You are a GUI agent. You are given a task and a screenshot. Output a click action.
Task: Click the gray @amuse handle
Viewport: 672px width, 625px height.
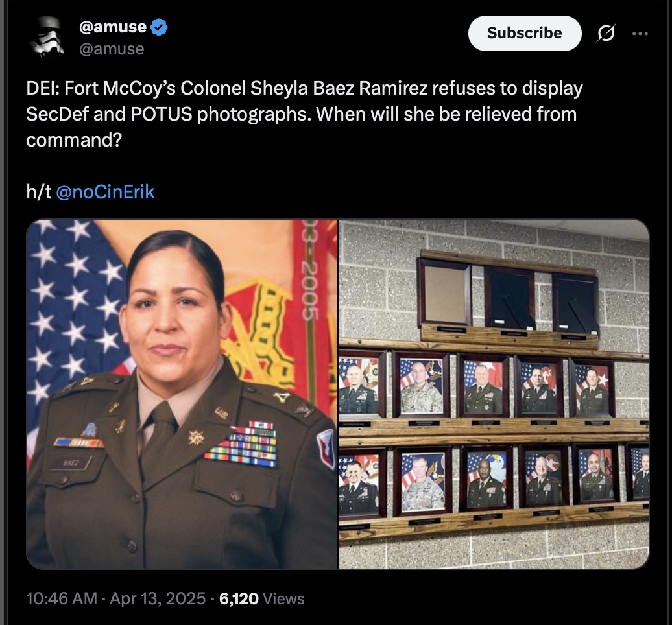point(112,49)
